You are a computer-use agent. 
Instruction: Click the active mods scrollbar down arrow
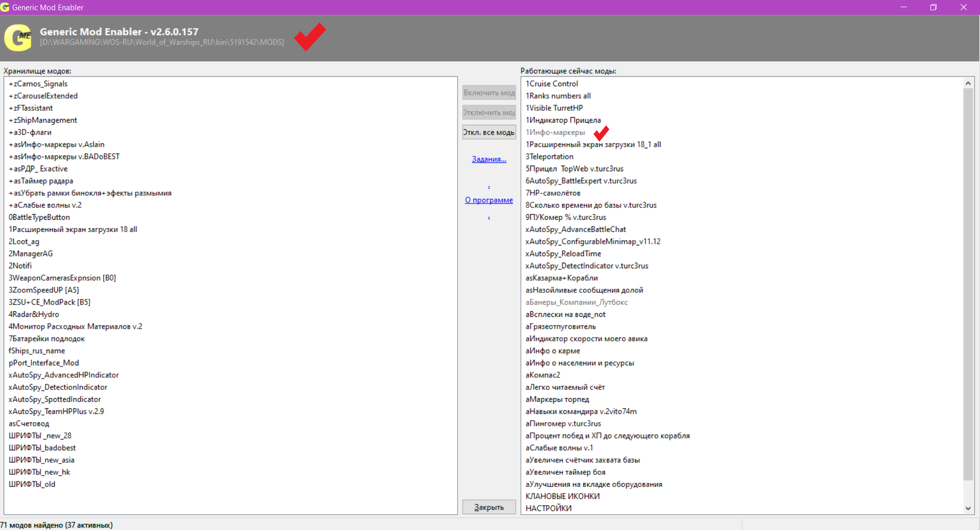point(968,509)
